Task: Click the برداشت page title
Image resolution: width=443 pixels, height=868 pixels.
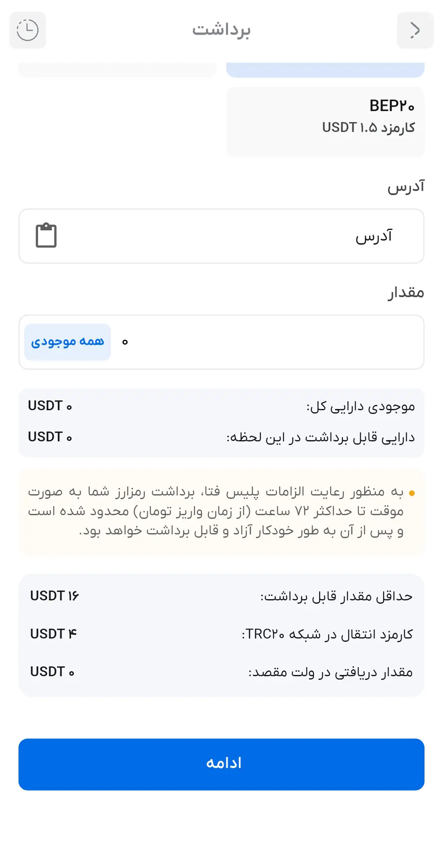Action: click(221, 30)
